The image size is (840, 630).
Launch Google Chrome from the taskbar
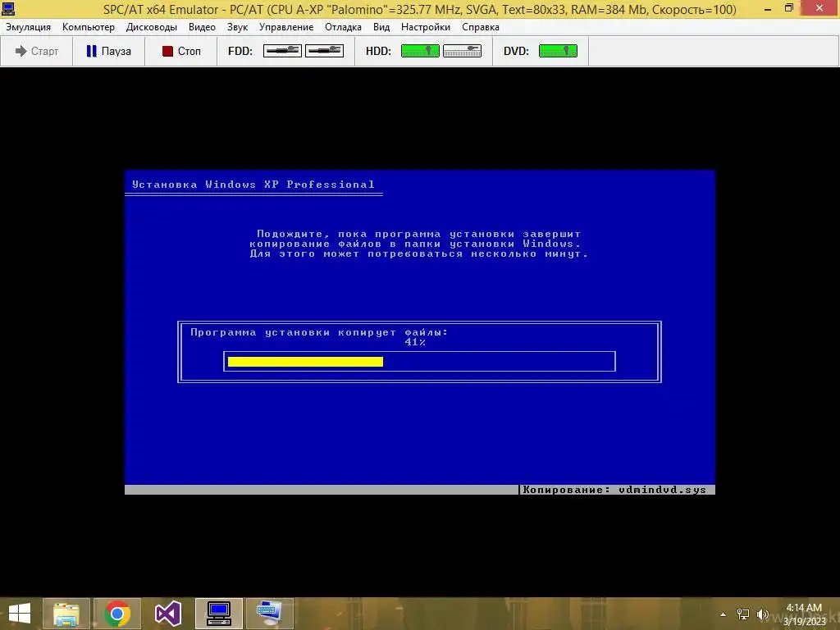coord(117,614)
